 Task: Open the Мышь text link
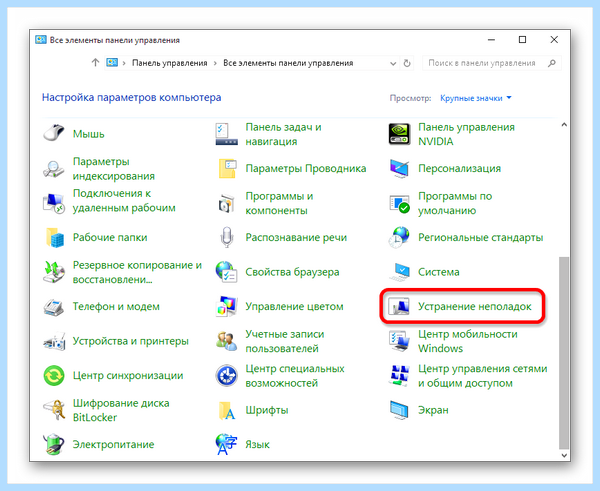(88, 134)
